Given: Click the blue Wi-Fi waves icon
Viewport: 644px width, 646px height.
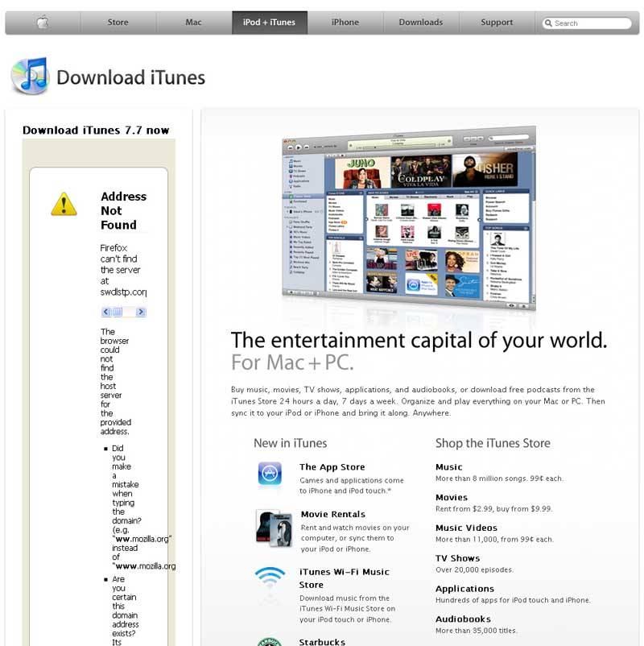Looking at the screenshot, I should [x=270, y=578].
